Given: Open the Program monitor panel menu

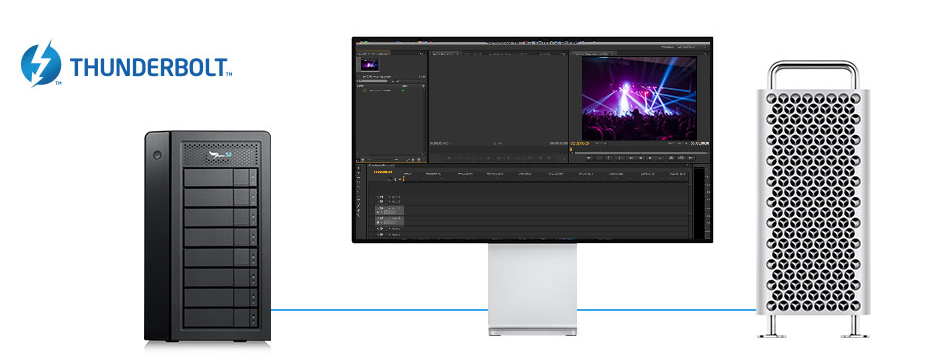Looking at the screenshot, I should (706, 54).
